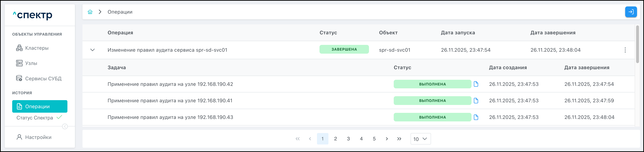This screenshot has height=152, width=644.
Task: Open the page size dropdown showing 10
Action: point(420,139)
